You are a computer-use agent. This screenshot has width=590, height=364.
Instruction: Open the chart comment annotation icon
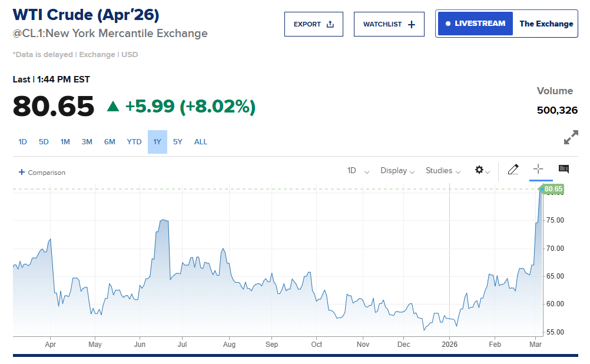pos(564,169)
